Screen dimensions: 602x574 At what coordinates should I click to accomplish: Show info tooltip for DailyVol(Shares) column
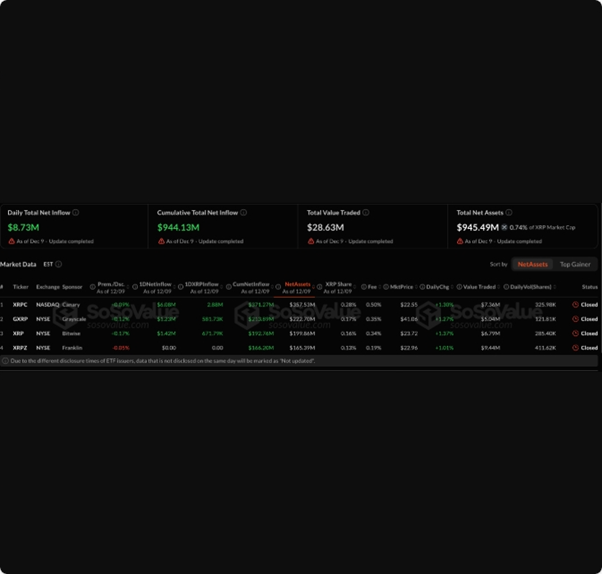[506, 287]
